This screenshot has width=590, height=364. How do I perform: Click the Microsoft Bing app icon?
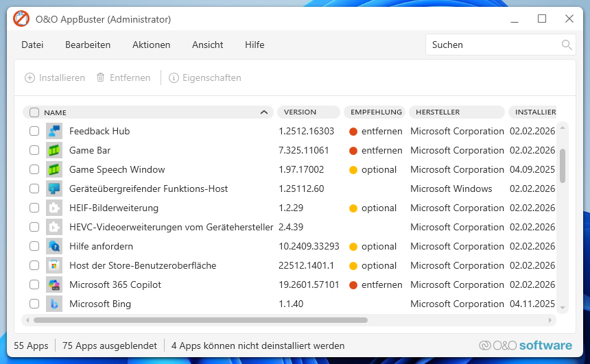pos(54,304)
